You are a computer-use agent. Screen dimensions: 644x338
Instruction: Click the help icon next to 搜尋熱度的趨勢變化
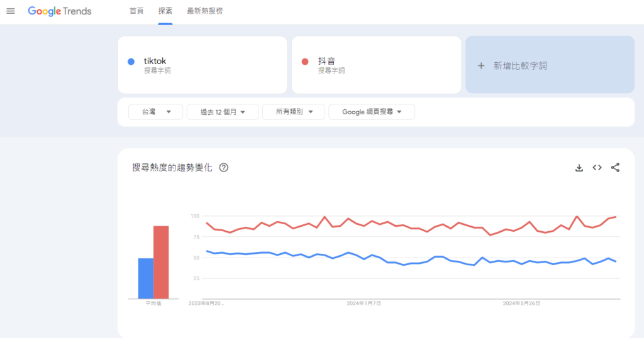click(x=223, y=167)
